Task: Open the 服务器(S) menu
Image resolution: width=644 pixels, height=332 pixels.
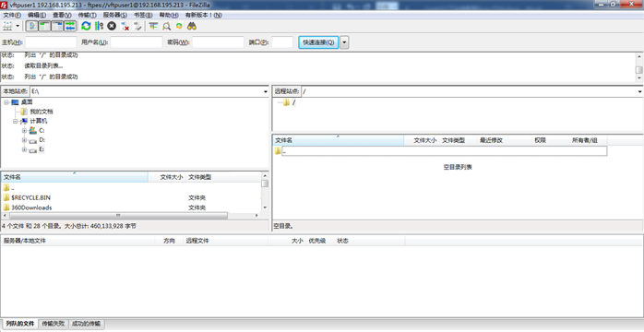Action: click(x=115, y=15)
